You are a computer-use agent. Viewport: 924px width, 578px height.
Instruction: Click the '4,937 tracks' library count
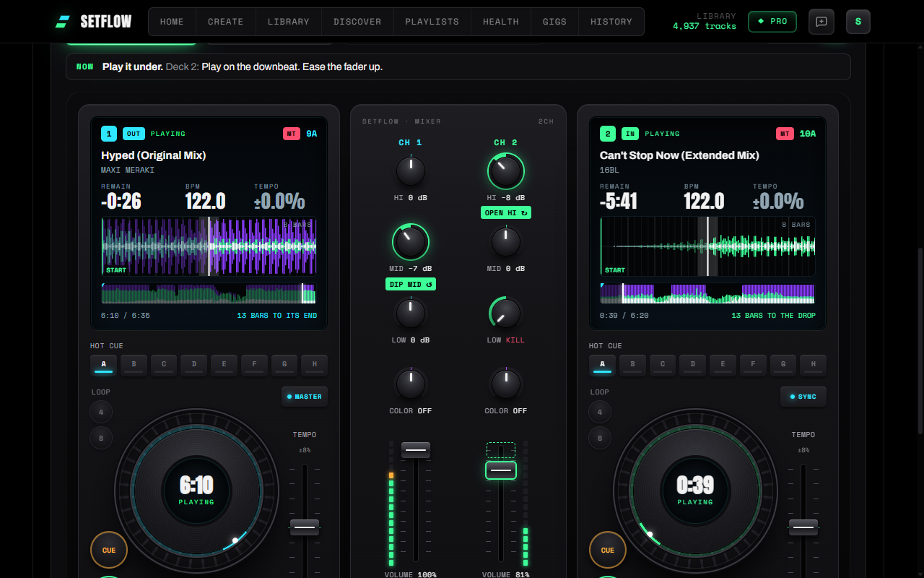click(x=705, y=26)
